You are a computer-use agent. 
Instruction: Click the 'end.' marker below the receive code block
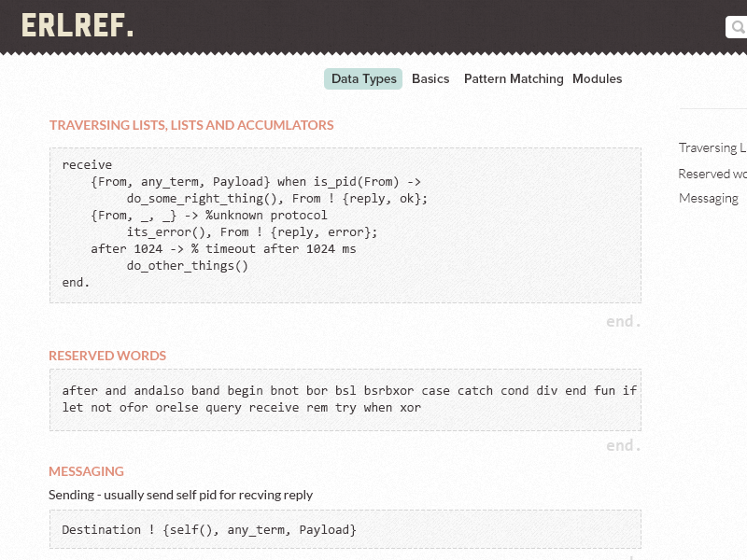tap(623, 321)
